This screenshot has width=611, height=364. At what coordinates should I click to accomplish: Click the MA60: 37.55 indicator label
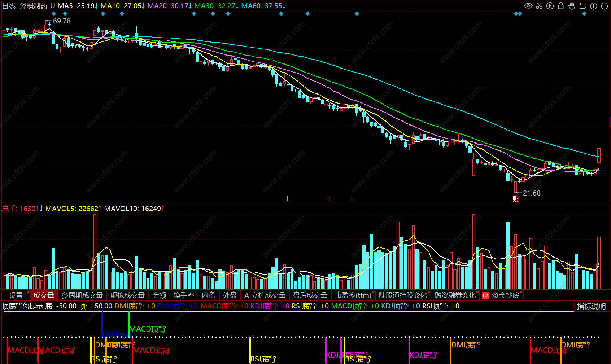tap(263, 6)
